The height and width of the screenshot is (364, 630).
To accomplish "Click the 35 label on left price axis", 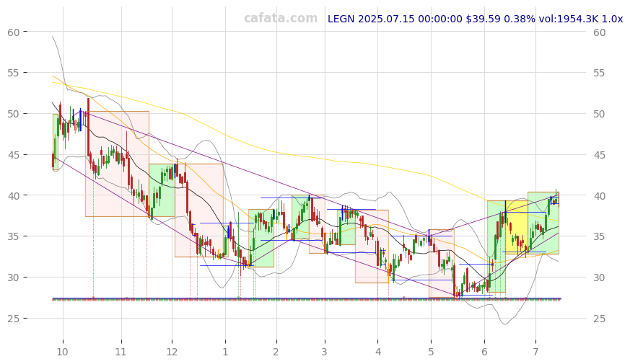I will [x=13, y=236].
